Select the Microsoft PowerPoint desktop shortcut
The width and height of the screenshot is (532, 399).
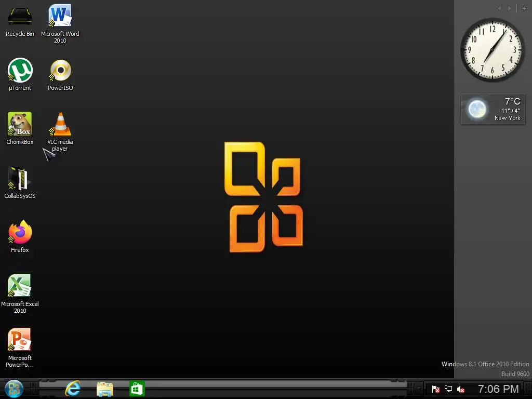20,348
